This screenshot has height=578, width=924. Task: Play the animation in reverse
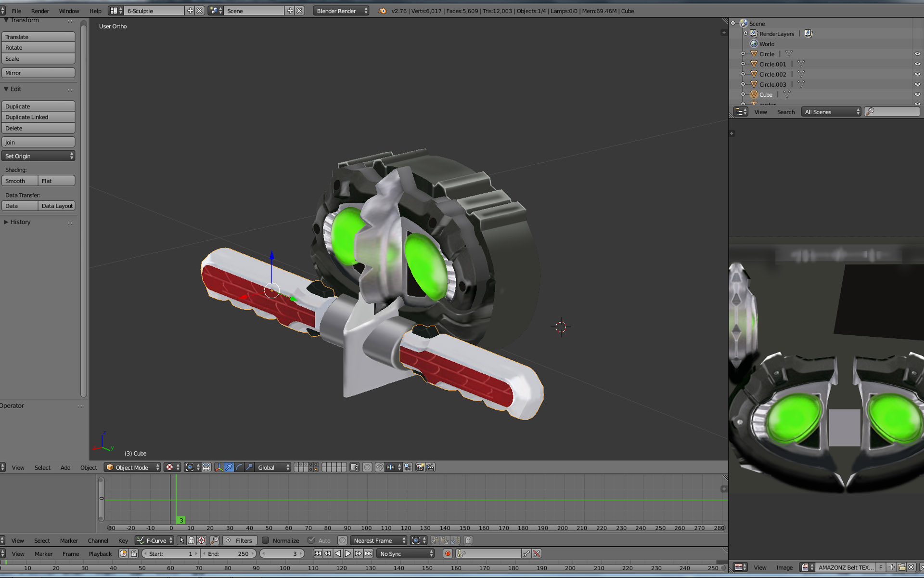[338, 554]
